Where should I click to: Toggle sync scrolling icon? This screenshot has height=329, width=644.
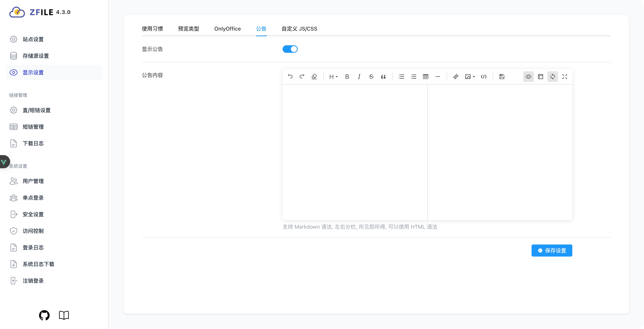(x=553, y=77)
